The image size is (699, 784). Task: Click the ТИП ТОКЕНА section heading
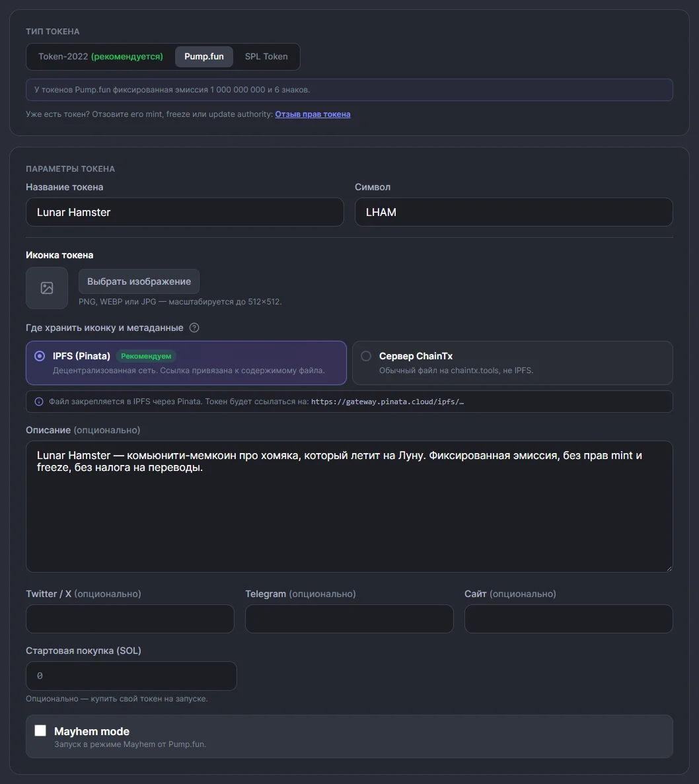pos(52,32)
